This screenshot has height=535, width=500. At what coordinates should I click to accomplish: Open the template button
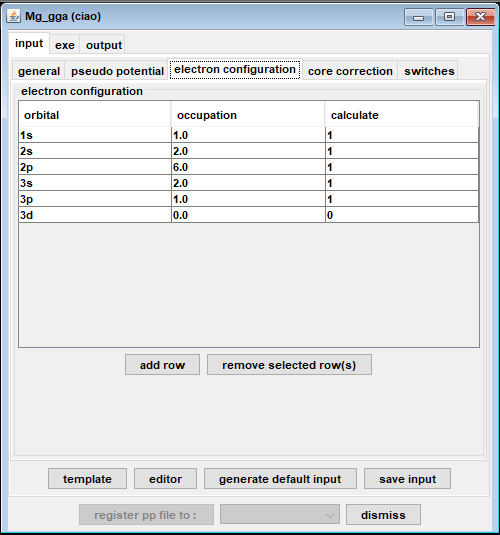tap(87, 479)
